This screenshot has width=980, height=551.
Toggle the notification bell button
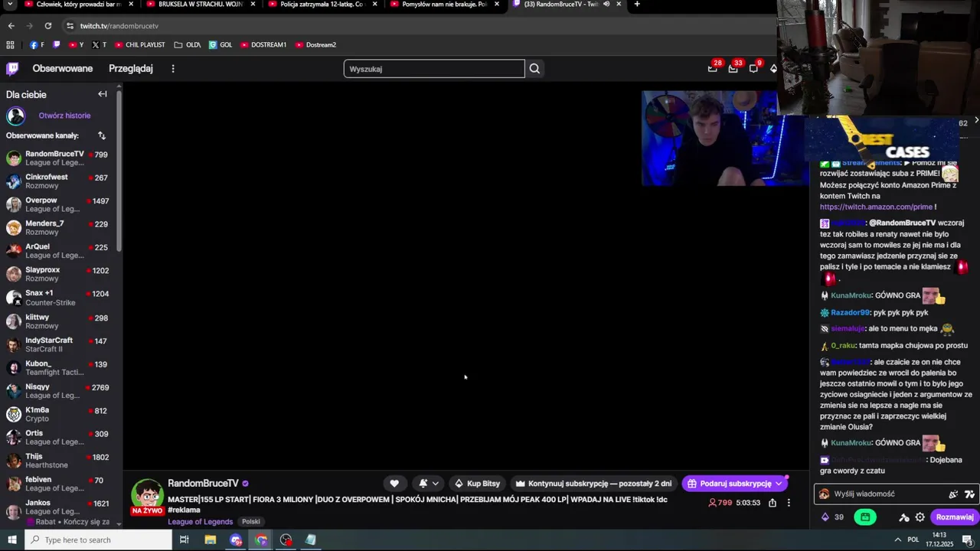tap(423, 484)
